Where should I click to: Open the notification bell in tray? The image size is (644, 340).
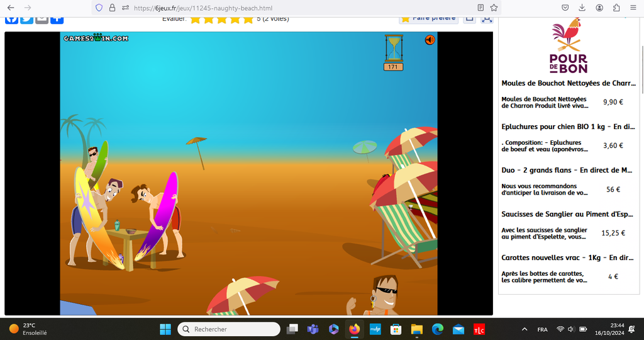[631, 329]
